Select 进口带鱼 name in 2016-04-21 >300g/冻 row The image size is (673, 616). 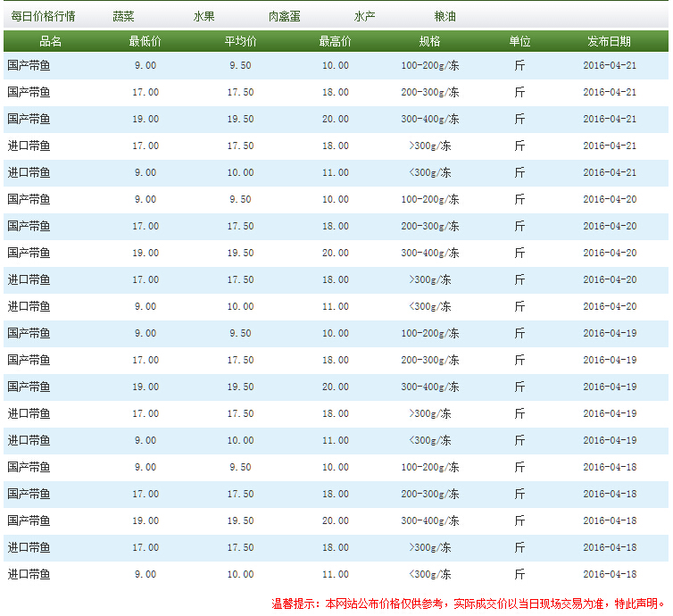tap(29, 146)
